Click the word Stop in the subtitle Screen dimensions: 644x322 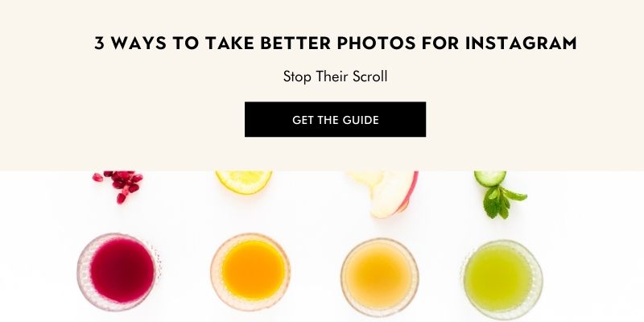pos(297,76)
